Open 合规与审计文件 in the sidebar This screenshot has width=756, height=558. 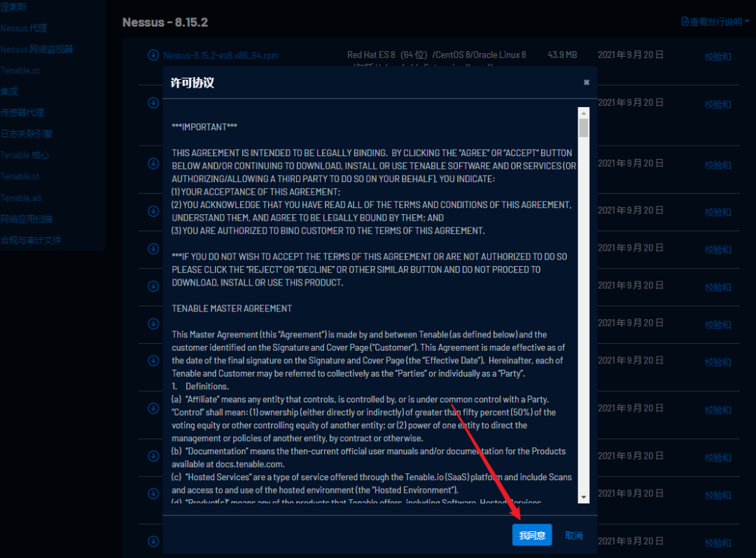(x=31, y=240)
